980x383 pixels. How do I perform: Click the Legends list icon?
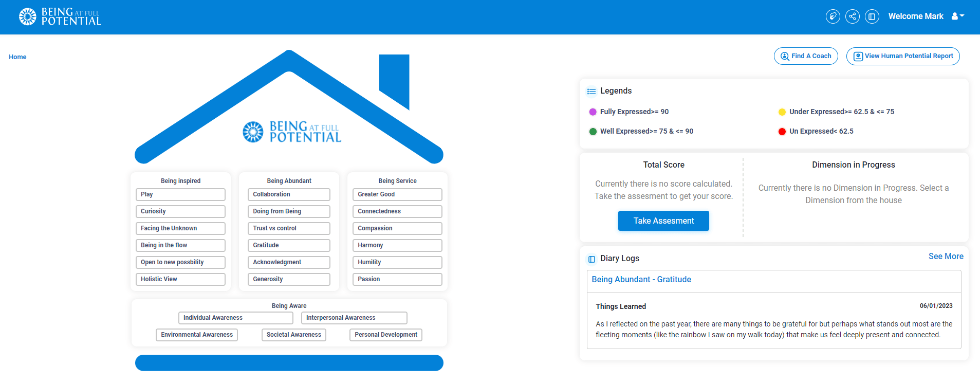click(x=591, y=92)
